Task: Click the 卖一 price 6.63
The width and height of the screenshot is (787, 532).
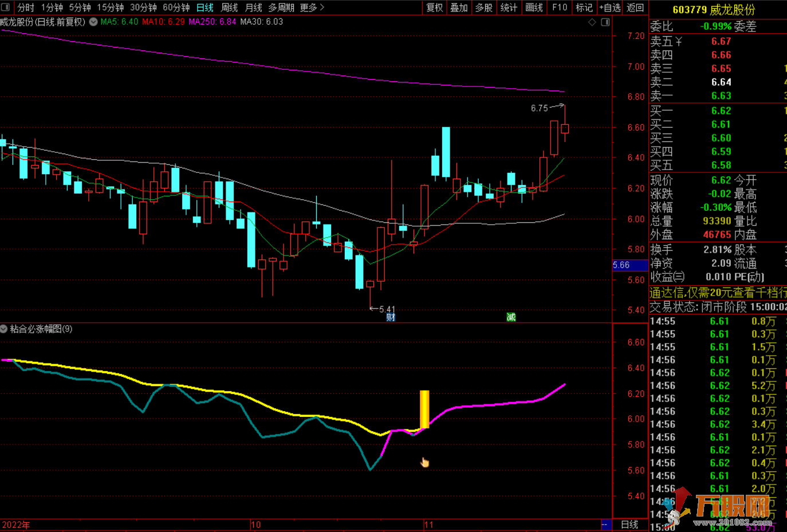Action: click(721, 96)
